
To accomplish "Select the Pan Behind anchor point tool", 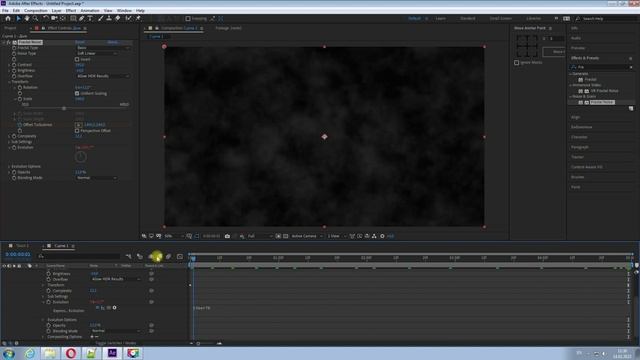I will tap(63, 18).
